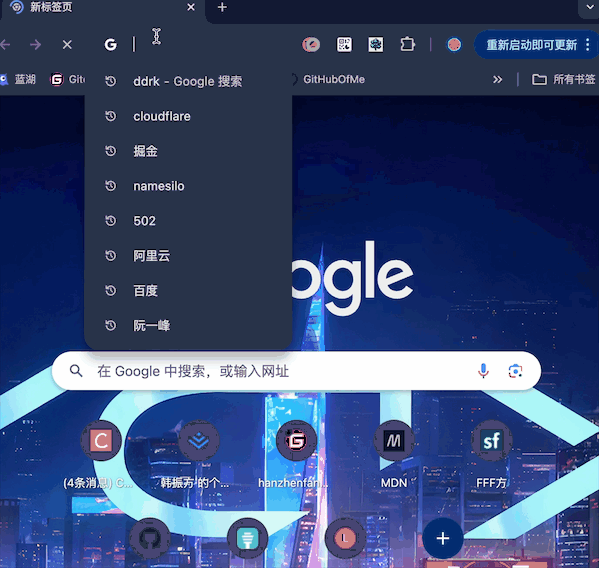Image resolution: width=599 pixels, height=568 pixels.
Task: Expand hidden bookmarks with double chevron
Action: pos(497,79)
